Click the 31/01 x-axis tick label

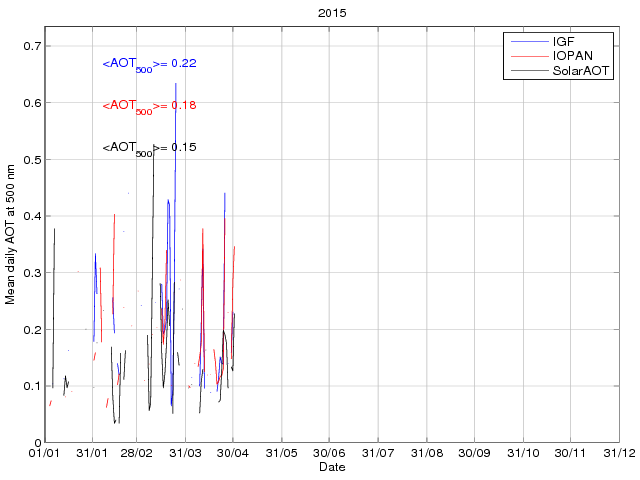(x=92, y=454)
